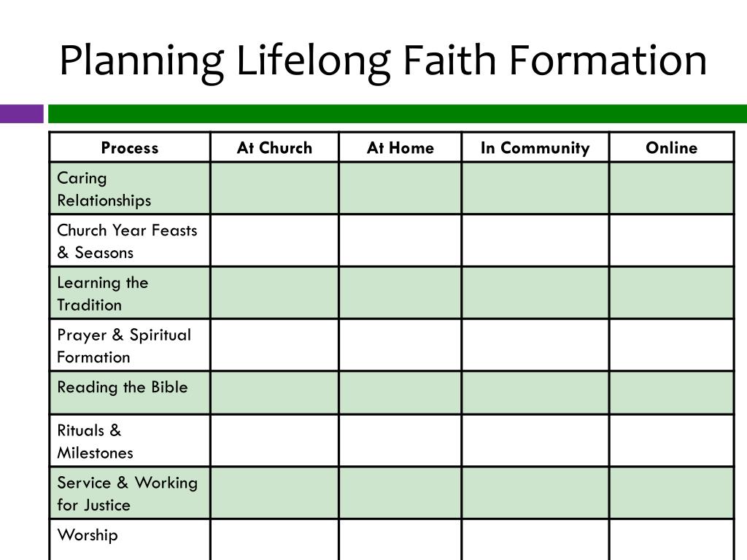Select the Service & Working for Justice cell
The image size is (747, 560).
[x=130, y=494]
